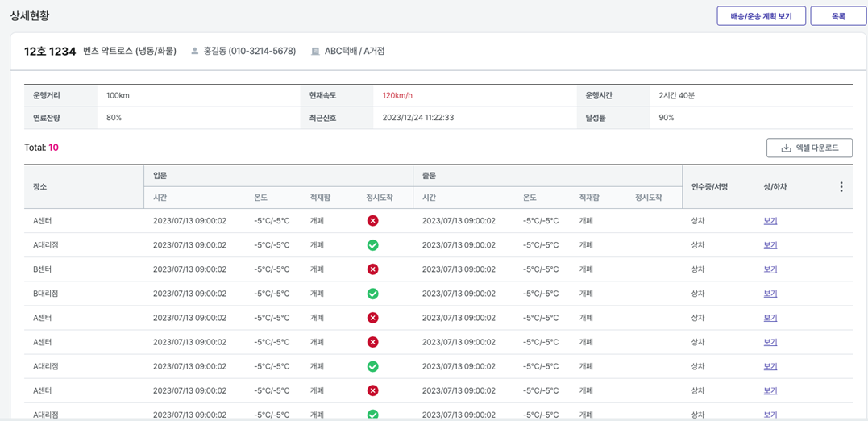Image resolution: width=868 pixels, height=421 pixels.
Task: Click the 온도 header under 입문
Action: coord(261,198)
